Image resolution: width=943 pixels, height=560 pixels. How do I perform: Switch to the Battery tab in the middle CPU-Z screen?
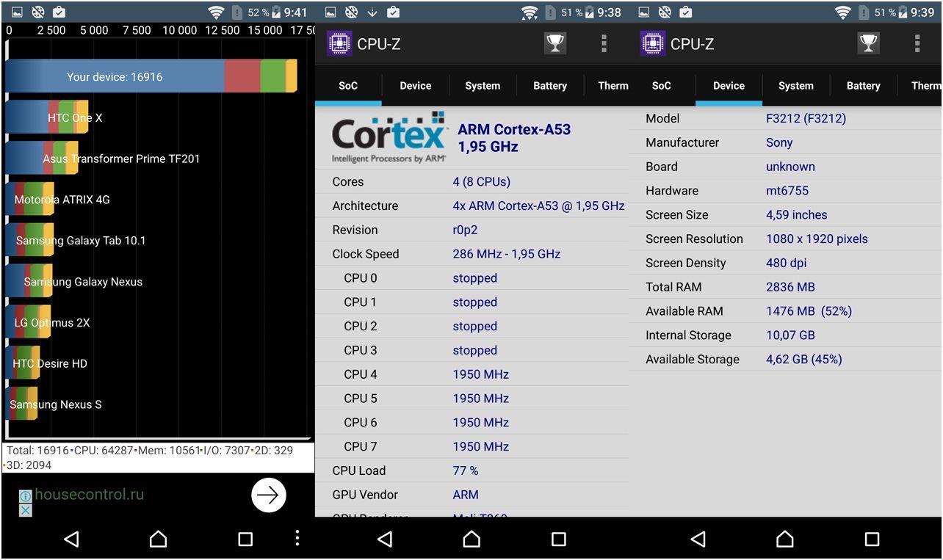pos(549,86)
